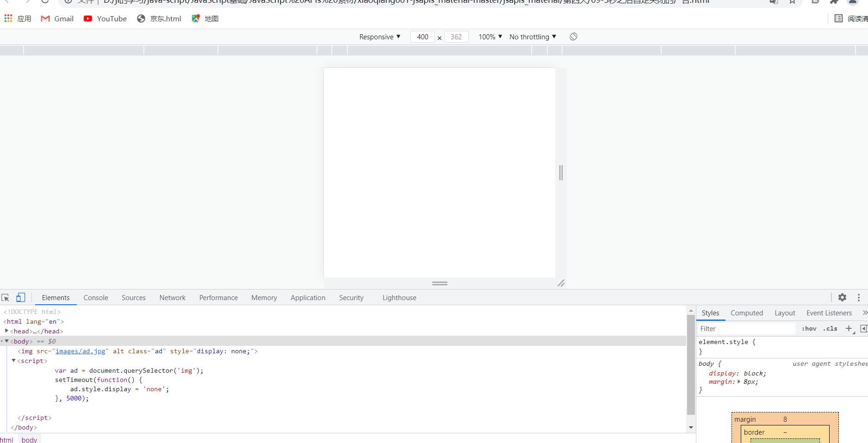Open the Application tab
868x443 pixels.
308,298
